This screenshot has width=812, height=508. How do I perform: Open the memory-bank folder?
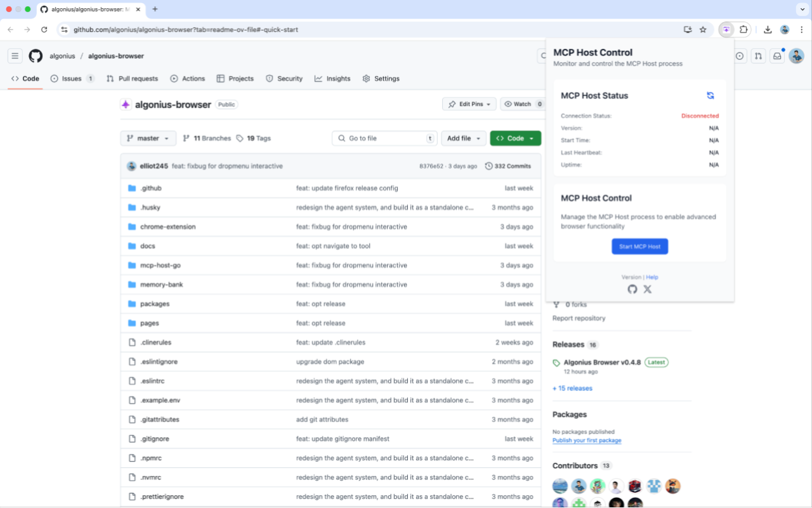tap(162, 284)
